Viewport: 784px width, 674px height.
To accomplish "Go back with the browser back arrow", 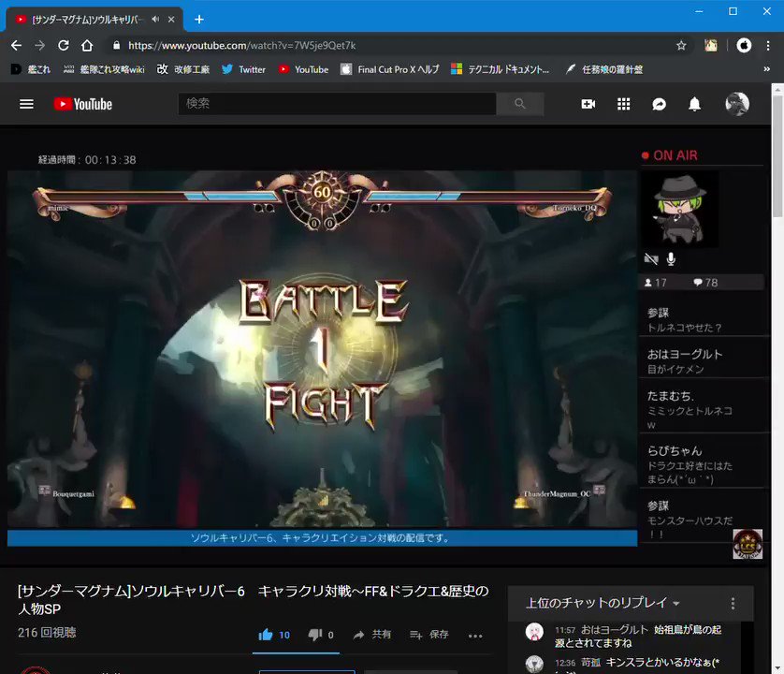I will [x=16, y=46].
